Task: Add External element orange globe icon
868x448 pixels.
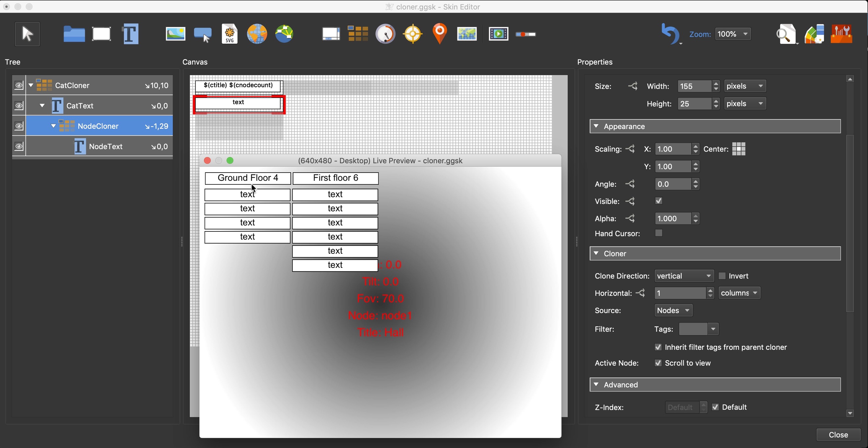Action: [x=257, y=34]
